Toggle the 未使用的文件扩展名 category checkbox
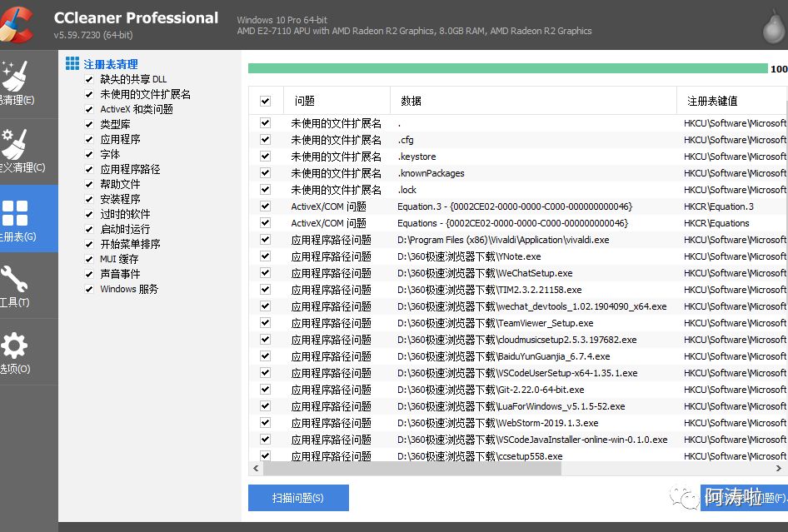 89,94
